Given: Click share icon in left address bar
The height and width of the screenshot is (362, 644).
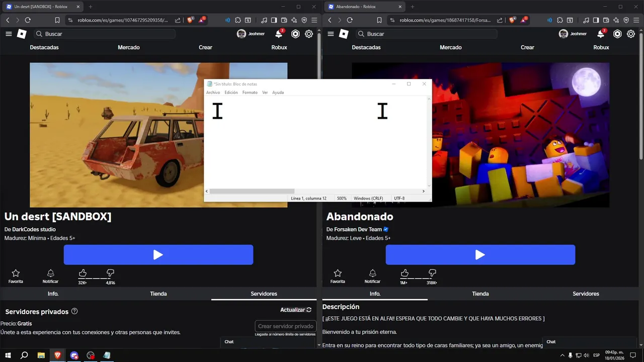Looking at the screenshot, I should click(178, 20).
